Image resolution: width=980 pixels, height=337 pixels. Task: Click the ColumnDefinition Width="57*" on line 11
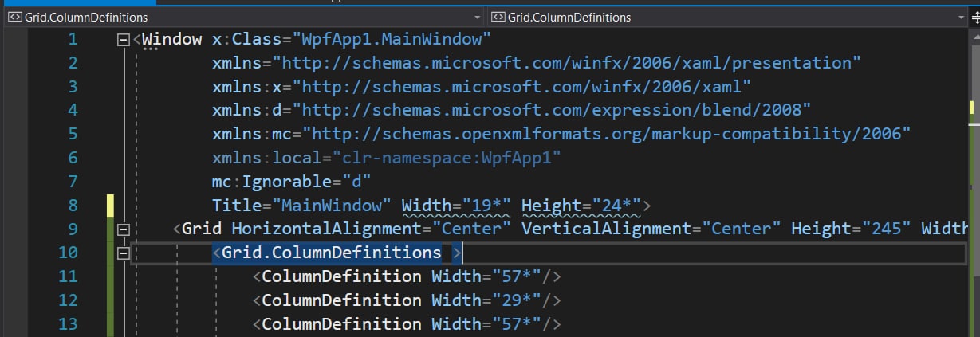click(408, 277)
